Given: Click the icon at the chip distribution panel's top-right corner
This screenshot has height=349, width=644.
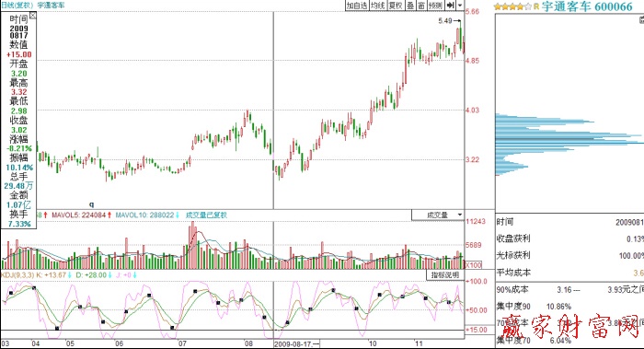Looking at the screenshot, I should click(641, 19).
